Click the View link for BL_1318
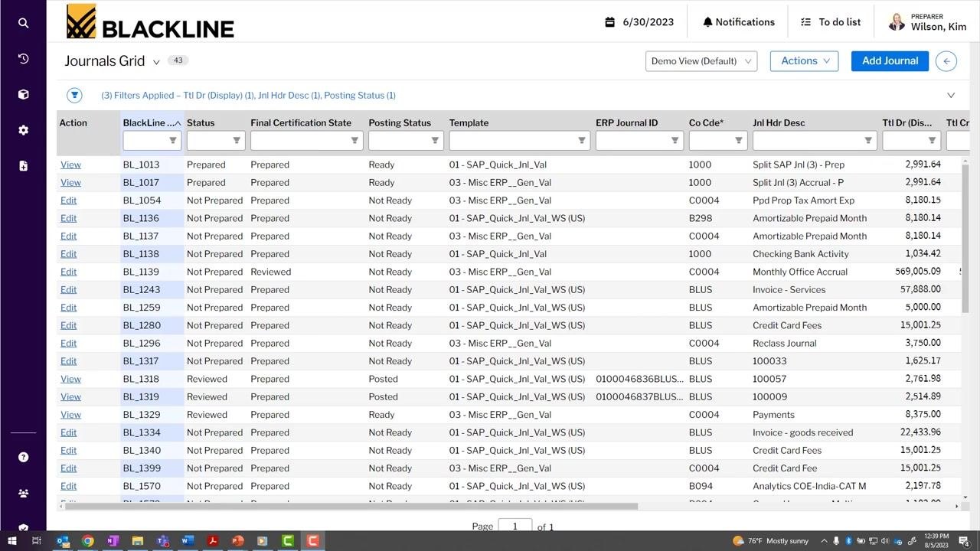The image size is (980, 551). point(70,379)
